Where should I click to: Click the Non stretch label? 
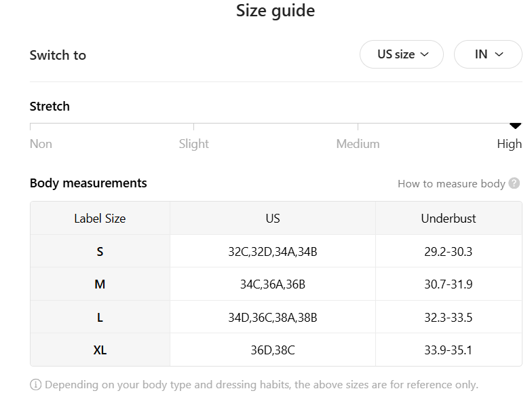point(41,144)
